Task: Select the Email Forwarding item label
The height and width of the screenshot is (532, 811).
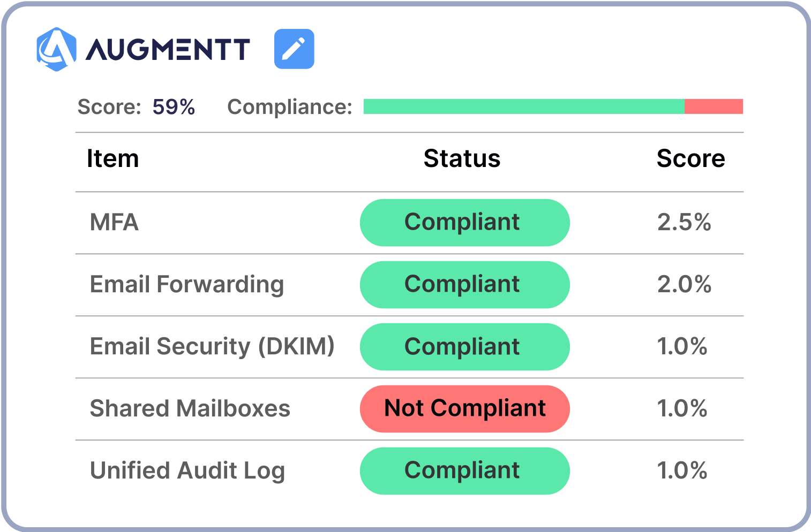Action: click(186, 285)
